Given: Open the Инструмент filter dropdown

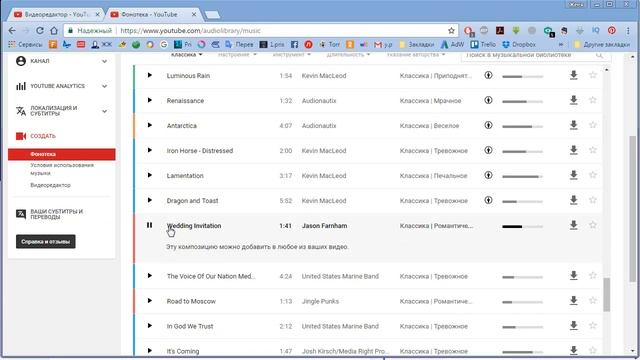Looking at the screenshot, I should [x=291, y=55].
